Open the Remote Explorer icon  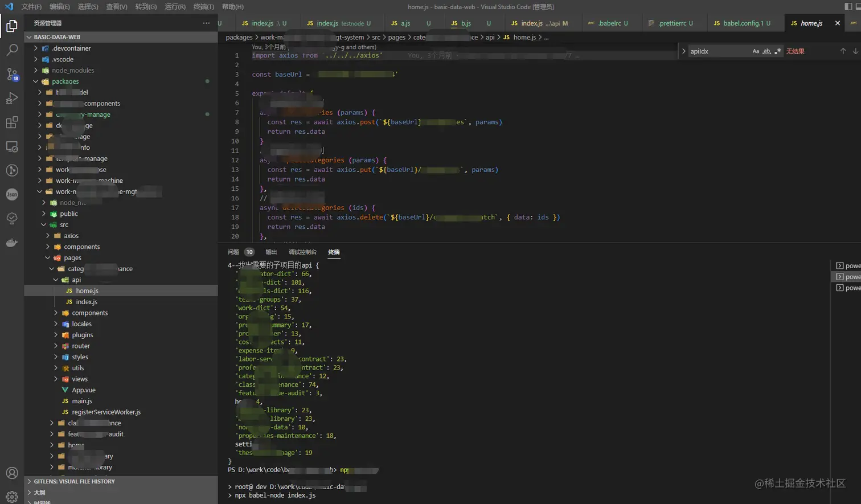pos(11,146)
